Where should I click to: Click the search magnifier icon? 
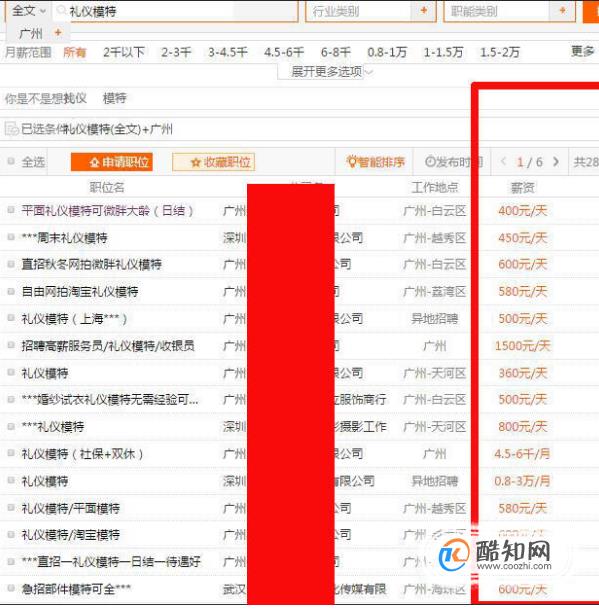pos(61,10)
